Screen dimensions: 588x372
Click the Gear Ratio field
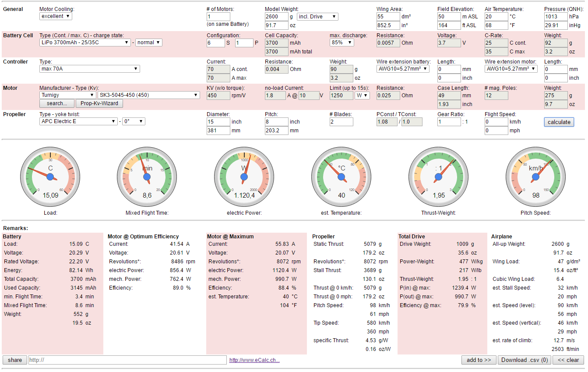point(449,122)
